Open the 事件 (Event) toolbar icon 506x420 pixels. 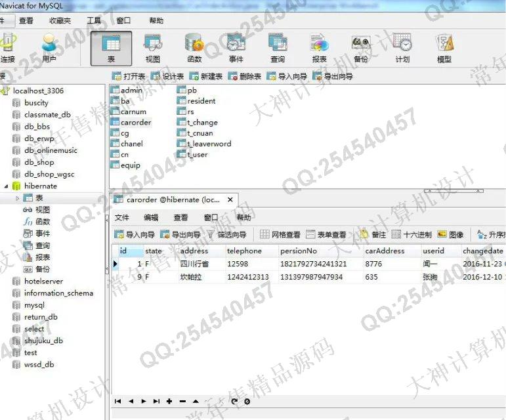click(x=236, y=49)
